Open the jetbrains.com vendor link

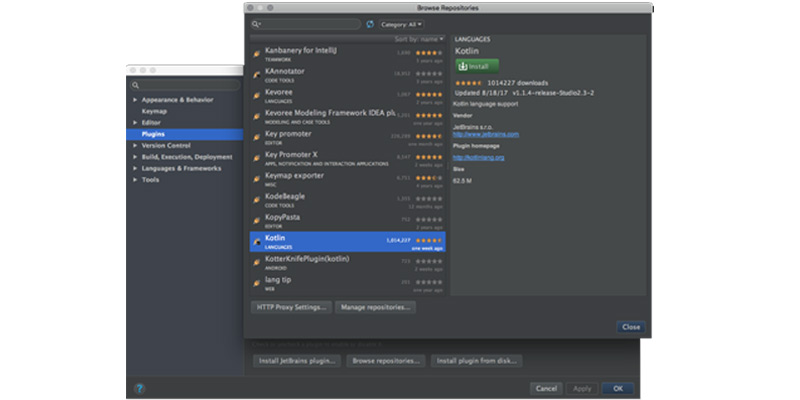(x=486, y=135)
